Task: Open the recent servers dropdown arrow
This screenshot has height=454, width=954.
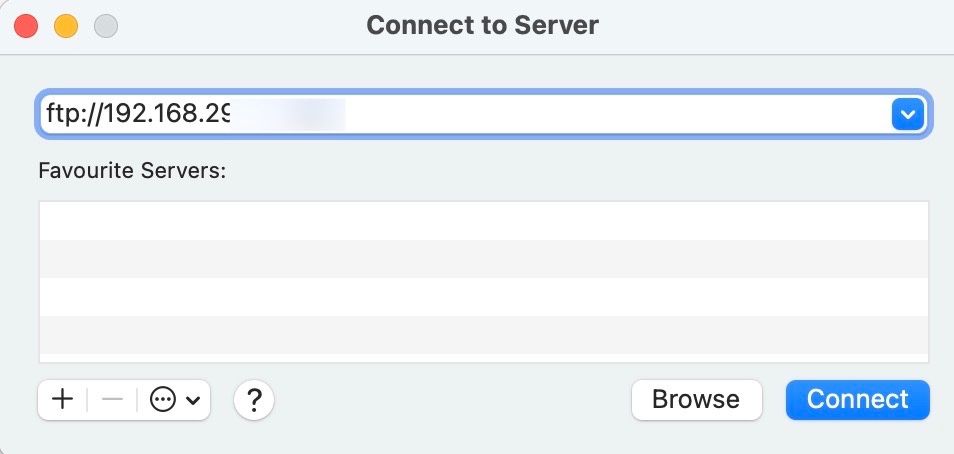Action: 907,114
